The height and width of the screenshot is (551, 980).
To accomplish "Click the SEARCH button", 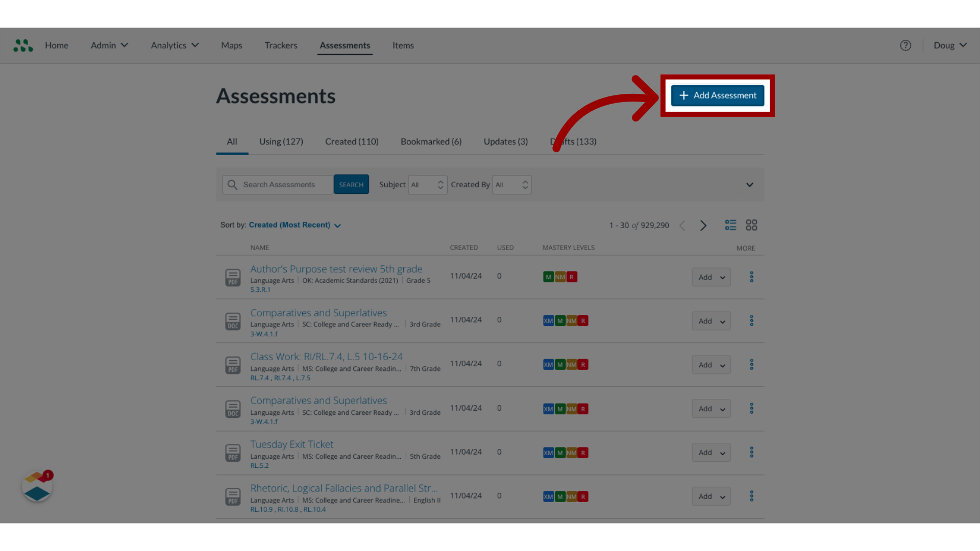I will click(351, 185).
